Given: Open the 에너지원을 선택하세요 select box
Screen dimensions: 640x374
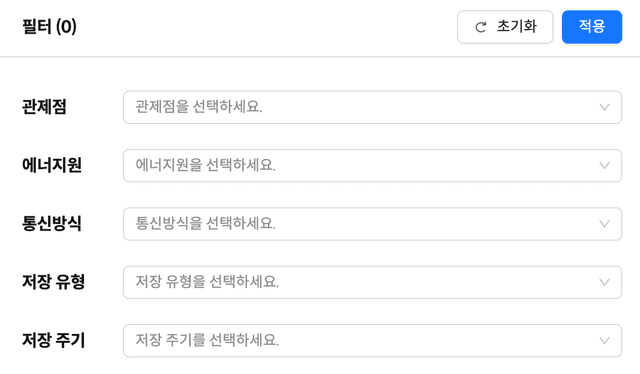Looking at the screenshot, I should click(372, 166).
